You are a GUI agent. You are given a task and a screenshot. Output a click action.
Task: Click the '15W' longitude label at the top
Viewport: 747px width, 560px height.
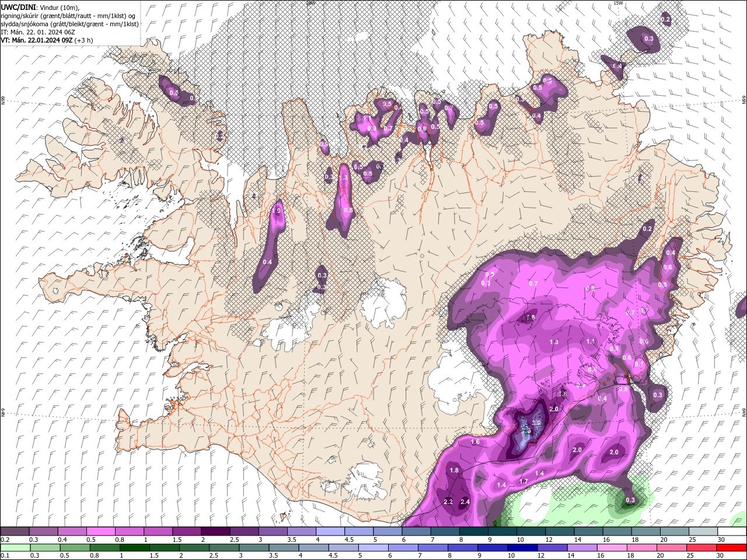(x=619, y=3)
